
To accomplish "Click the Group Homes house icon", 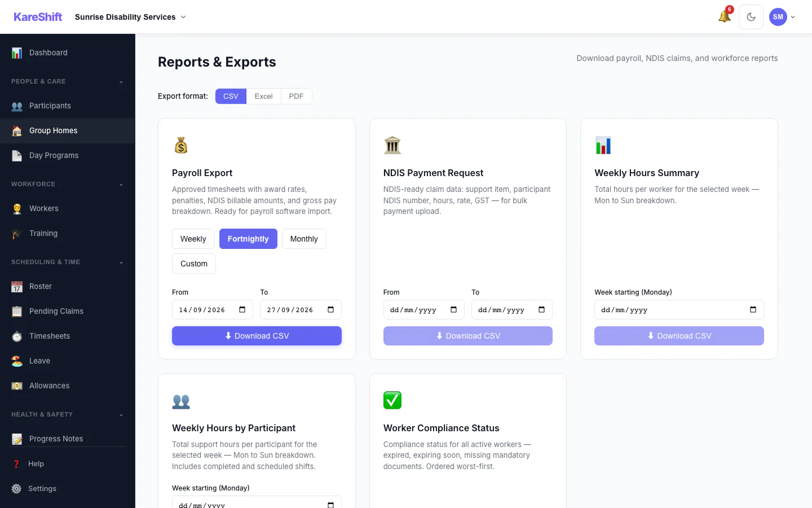I will 17,130.
